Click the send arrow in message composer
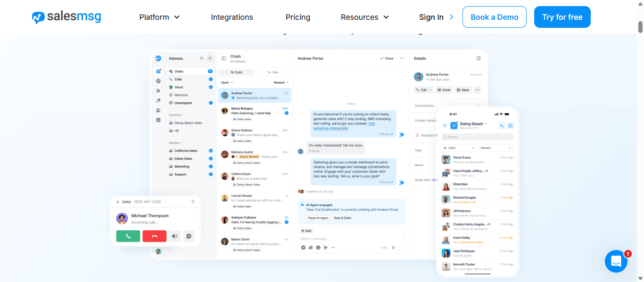 (394, 248)
